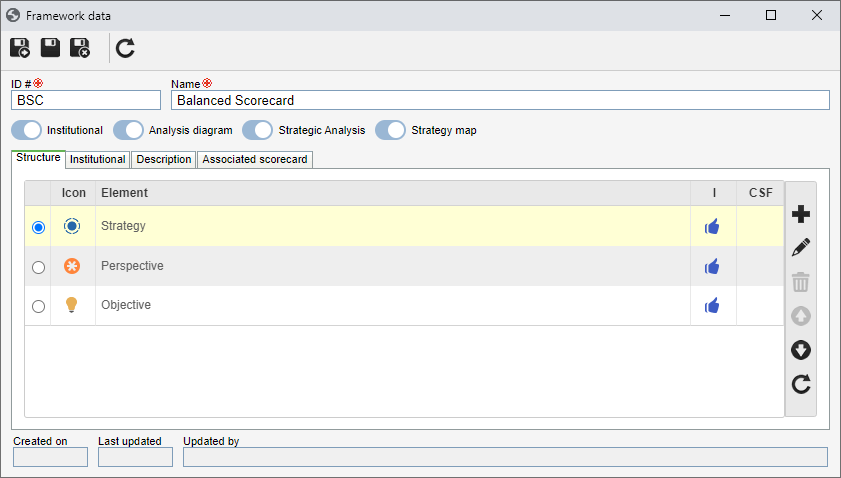Viewport: 841px width, 478px height.
Task: Click the CSF column header
Action: (x=760, y=193)
